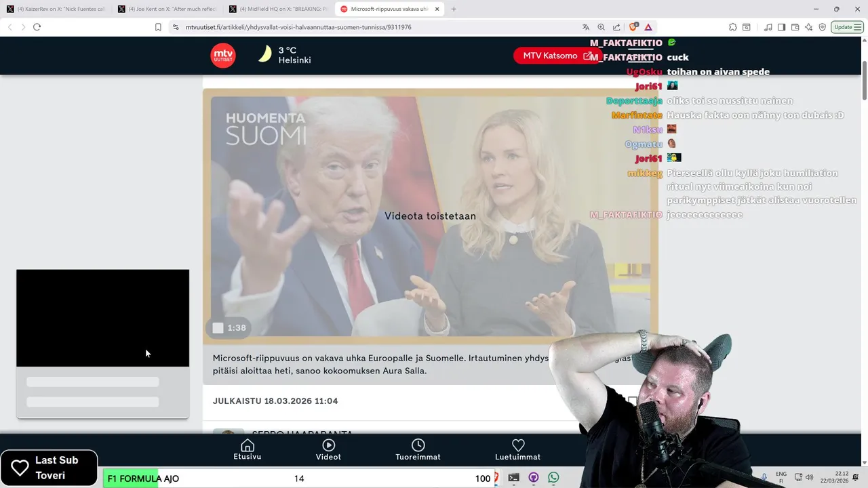868x488 pixels.
Task: Open the Videot section
Action: [x=328, y=449]
